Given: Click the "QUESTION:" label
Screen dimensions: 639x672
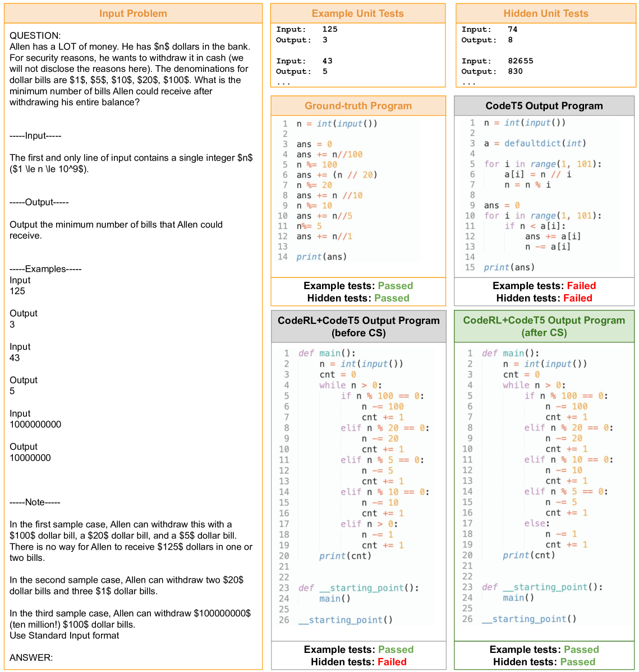Looking at the screenshot, I should pos(35,35).
